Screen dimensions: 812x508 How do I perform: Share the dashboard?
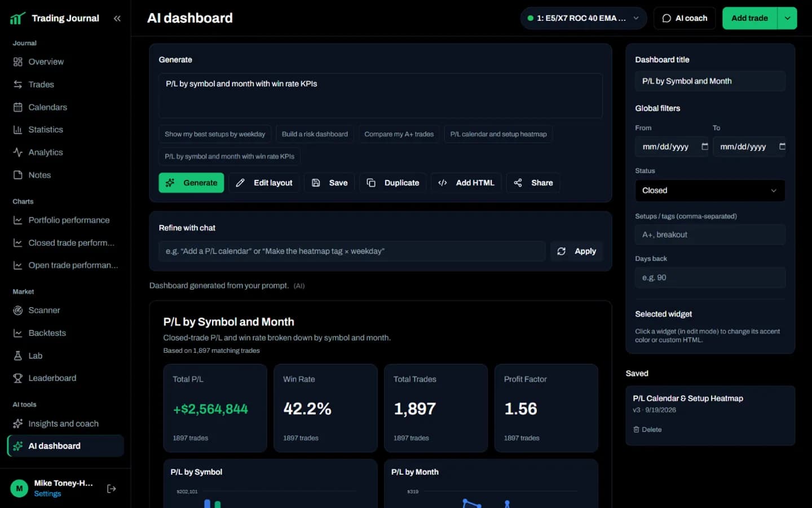533,183
